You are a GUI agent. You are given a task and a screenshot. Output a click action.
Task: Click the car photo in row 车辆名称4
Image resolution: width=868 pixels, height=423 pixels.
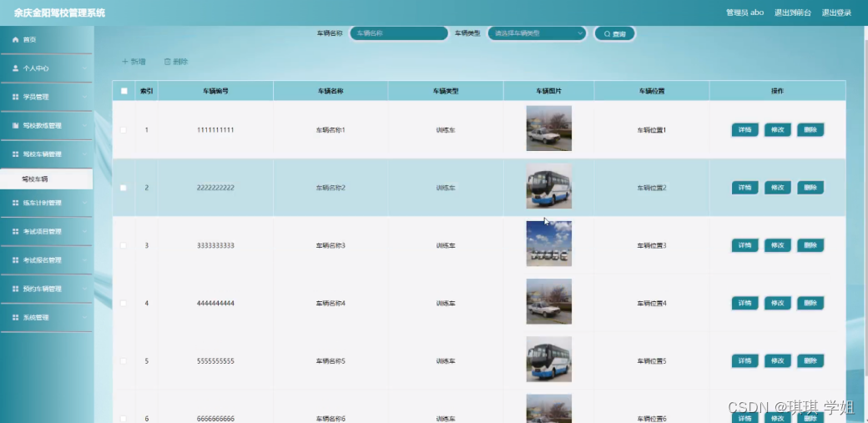(x=548, y=302)
